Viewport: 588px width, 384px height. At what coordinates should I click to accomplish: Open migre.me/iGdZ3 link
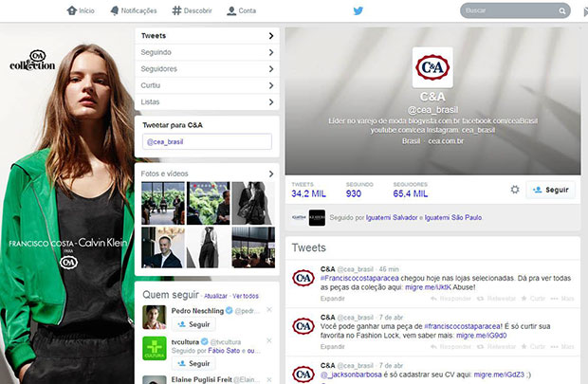point(499,375)
